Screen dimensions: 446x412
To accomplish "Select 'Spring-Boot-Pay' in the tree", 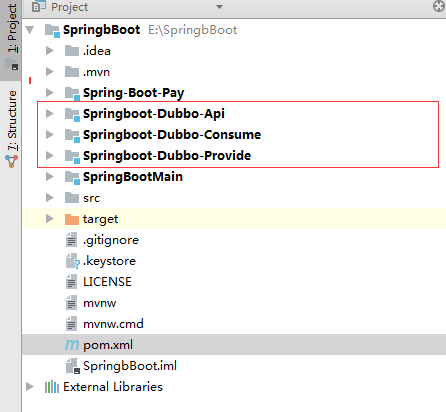I will coord(133,93).
